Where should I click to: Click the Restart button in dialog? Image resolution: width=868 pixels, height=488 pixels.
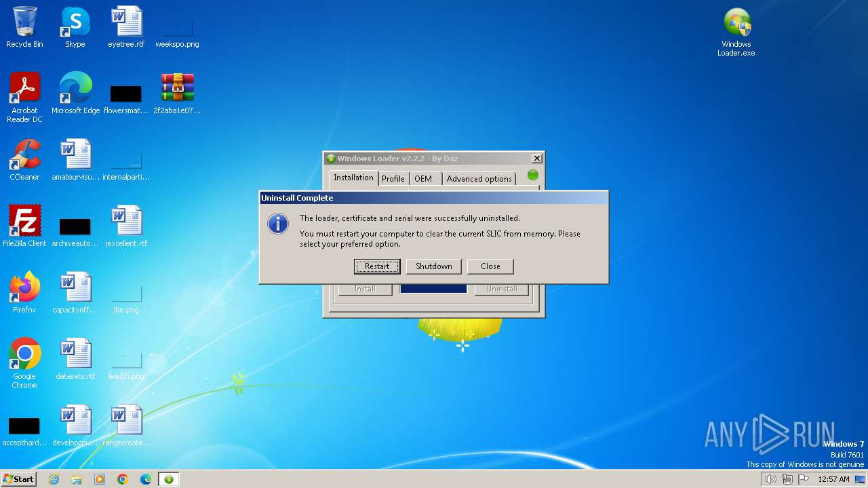coord(377,266)
